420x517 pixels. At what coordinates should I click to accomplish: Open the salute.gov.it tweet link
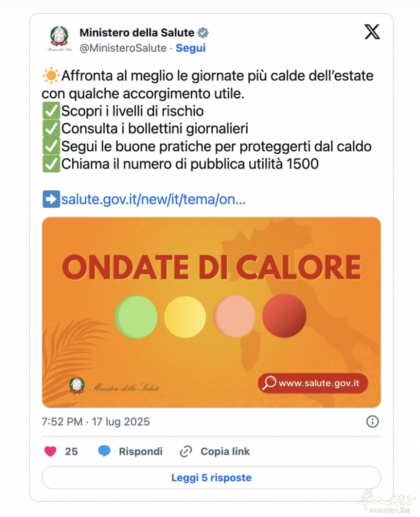click(x=153, y=199)
